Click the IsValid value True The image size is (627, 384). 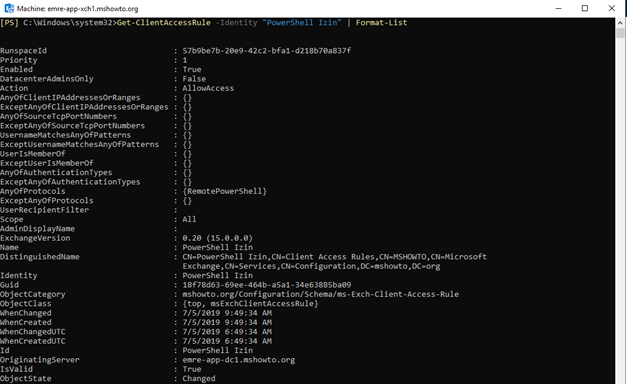tap(192, 369)
